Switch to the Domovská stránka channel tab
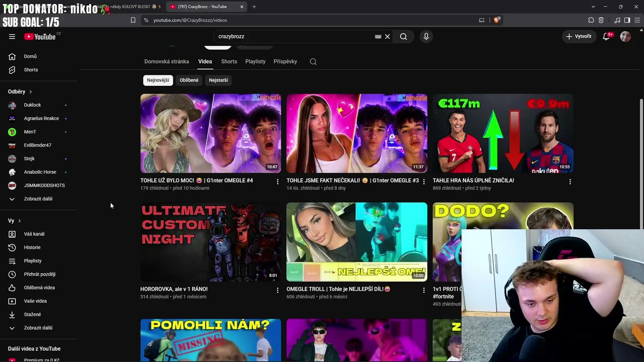Image resolution: width=644 pixels, height=362 pixels. click(167, 61)
